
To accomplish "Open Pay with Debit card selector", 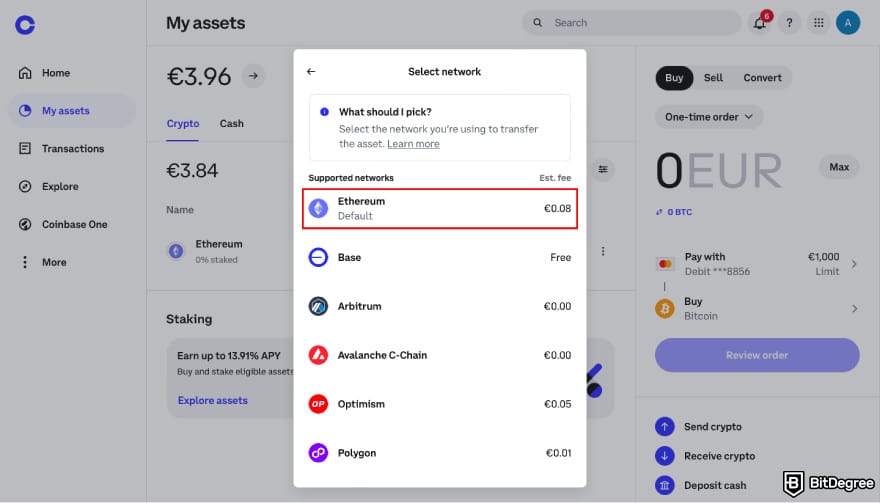I will point(757,264).
